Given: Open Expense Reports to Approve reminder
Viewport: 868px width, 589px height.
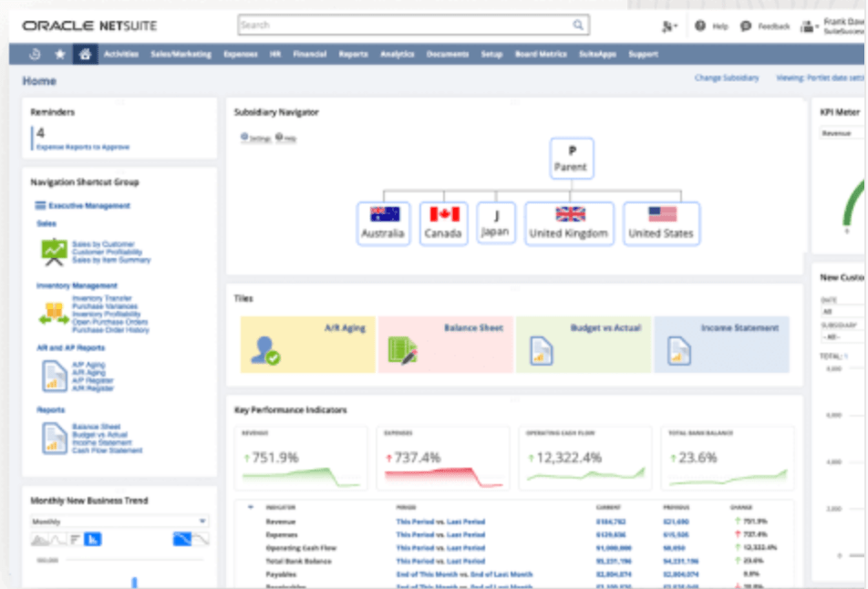Looking at the screenshot, I should point(83,147).
